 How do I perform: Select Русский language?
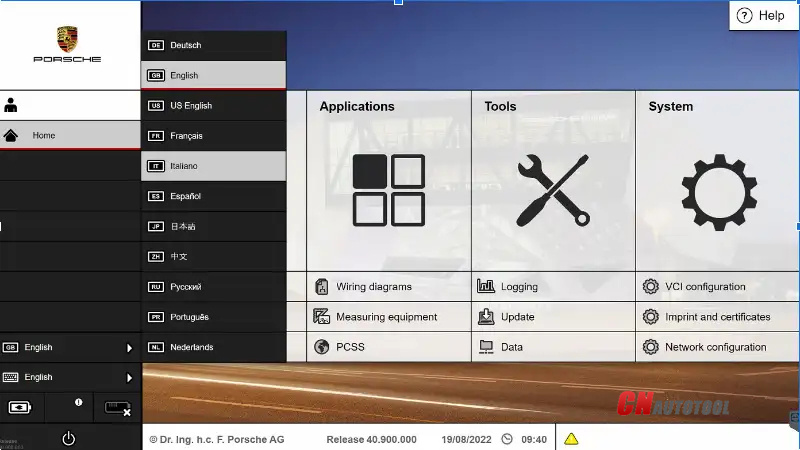click(x=213, y=287)
